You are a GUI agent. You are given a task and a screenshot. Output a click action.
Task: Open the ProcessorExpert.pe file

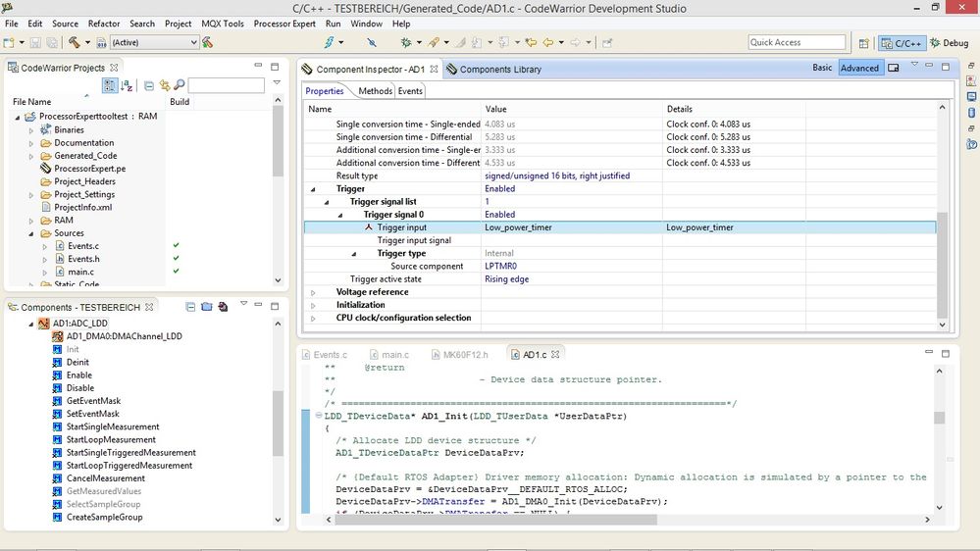(89, 169)
